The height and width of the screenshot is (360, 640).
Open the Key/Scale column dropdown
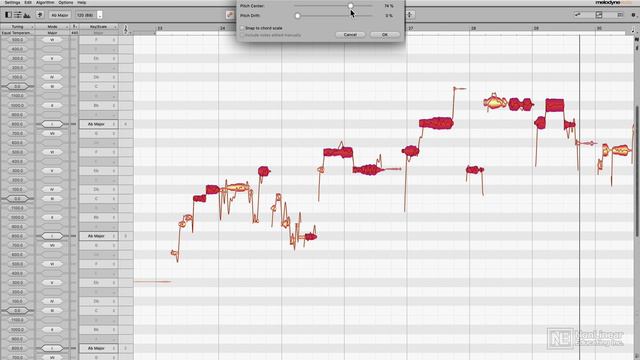click(x=98, y=27)
